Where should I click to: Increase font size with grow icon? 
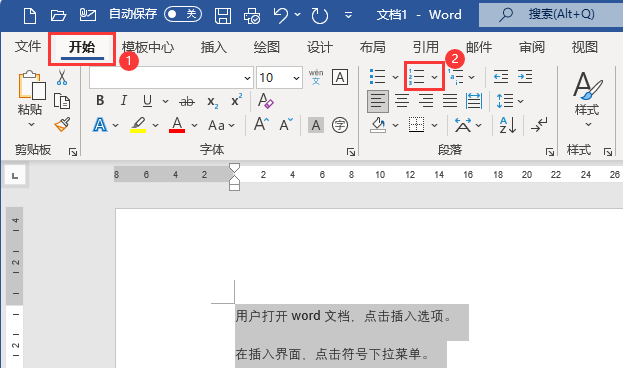point(261,124)
